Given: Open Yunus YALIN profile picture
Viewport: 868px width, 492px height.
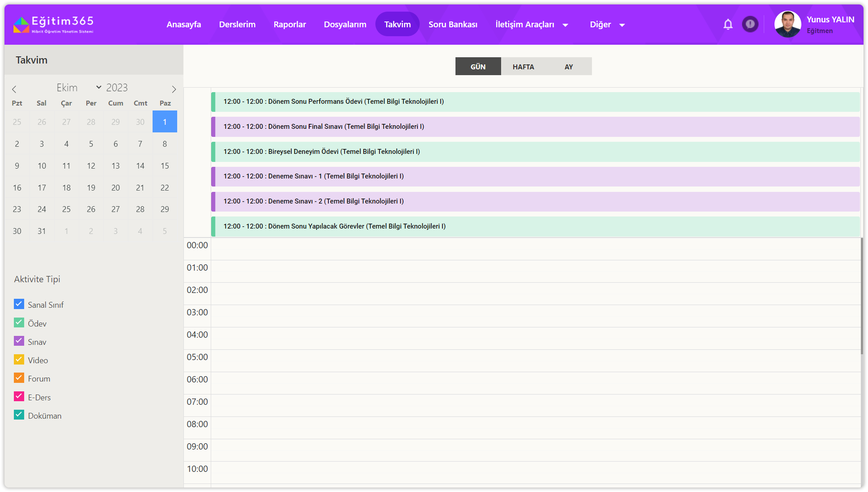Looking at the screenshot, I should pyautogui.click(x=787, y=24).
